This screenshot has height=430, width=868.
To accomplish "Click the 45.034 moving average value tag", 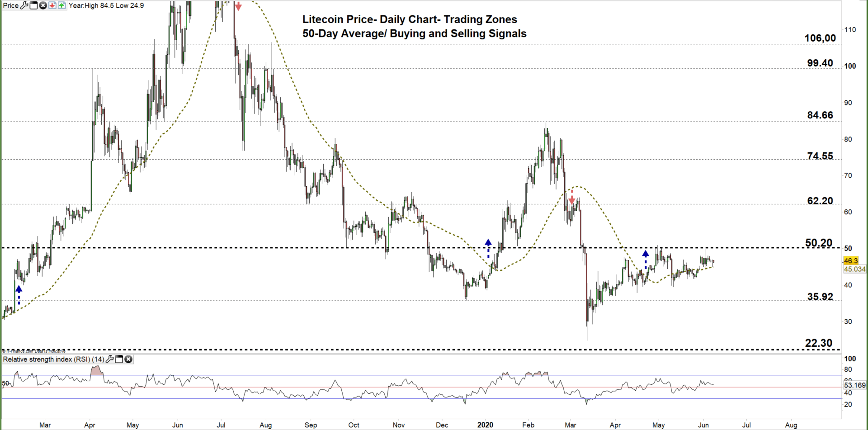I will coord(855,269).
